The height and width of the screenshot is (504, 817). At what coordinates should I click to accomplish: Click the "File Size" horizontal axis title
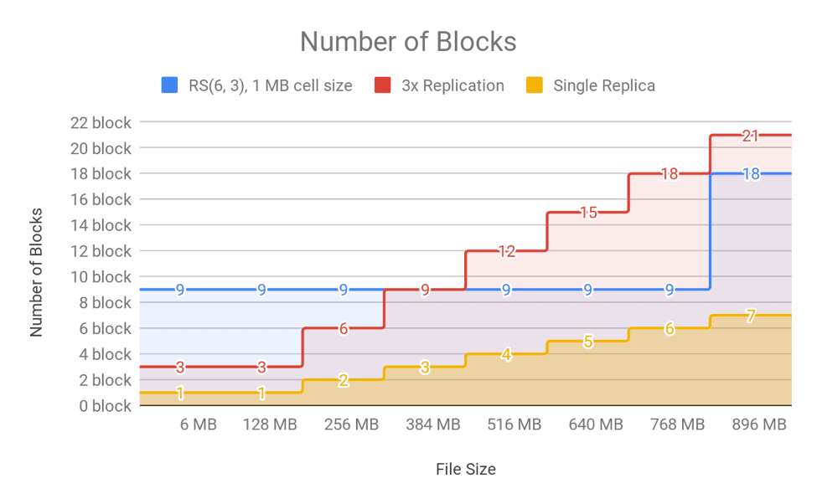pyautogui.click(x=465, y=469)
